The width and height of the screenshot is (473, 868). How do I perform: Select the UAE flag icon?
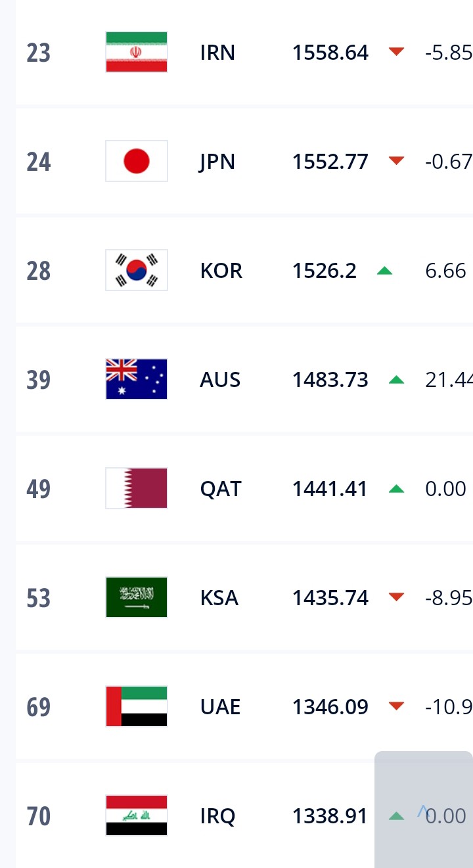coord(137,706)
